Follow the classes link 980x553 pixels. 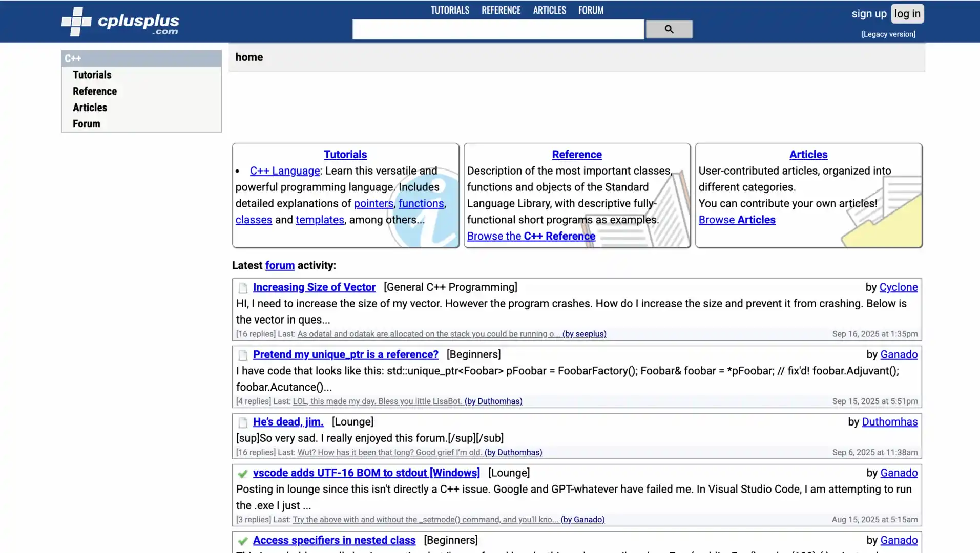pyautogui.click(x=254, y=220)
